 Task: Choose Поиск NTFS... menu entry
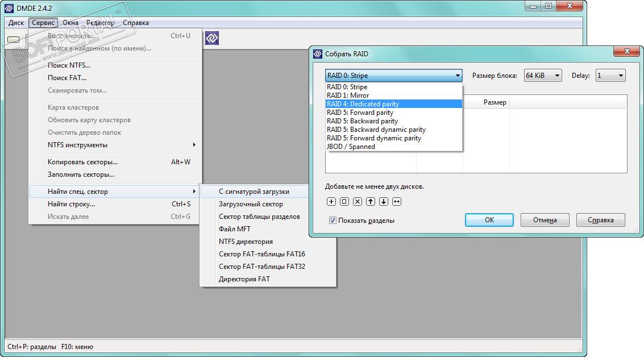tap(115, 65)
